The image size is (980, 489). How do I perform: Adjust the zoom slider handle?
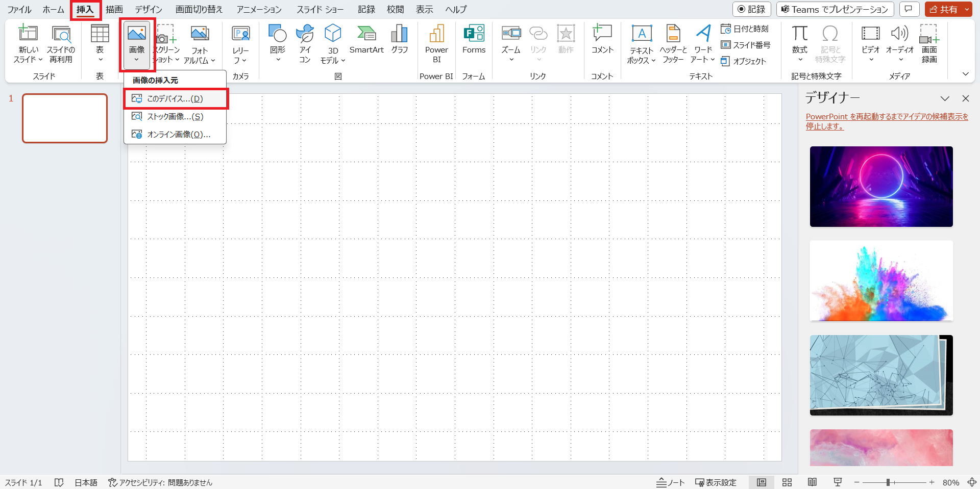(x=888, y=482)
